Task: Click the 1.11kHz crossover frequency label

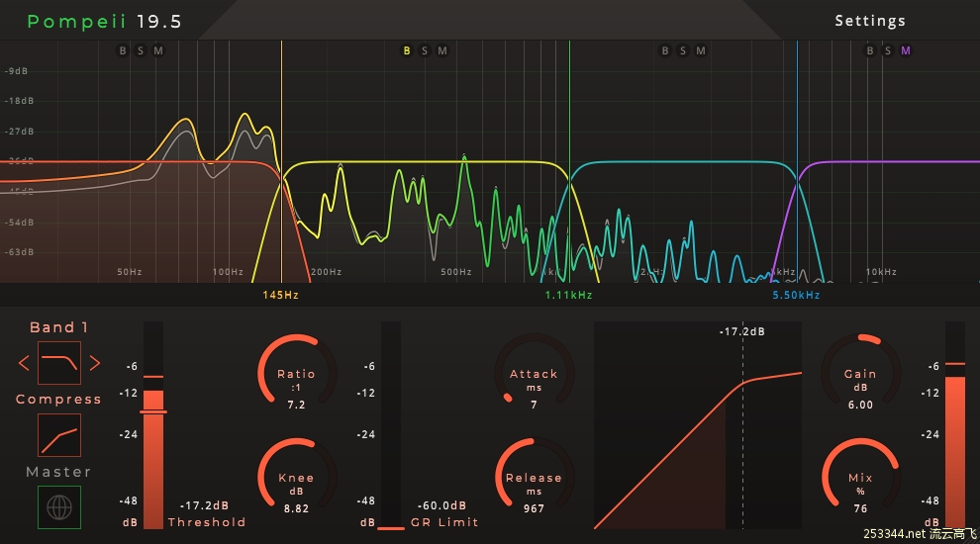Action: click(x=569, y=295)
